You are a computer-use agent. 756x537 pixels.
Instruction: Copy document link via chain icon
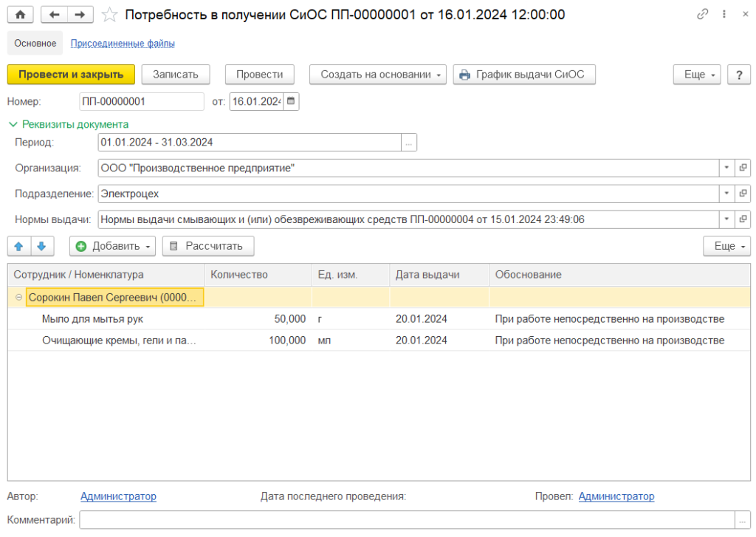702,15
